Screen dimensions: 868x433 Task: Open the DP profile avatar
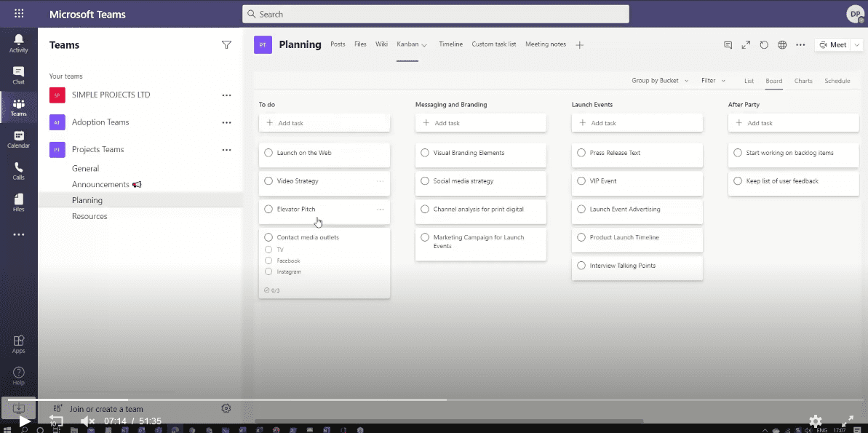[x=856, y=14]
